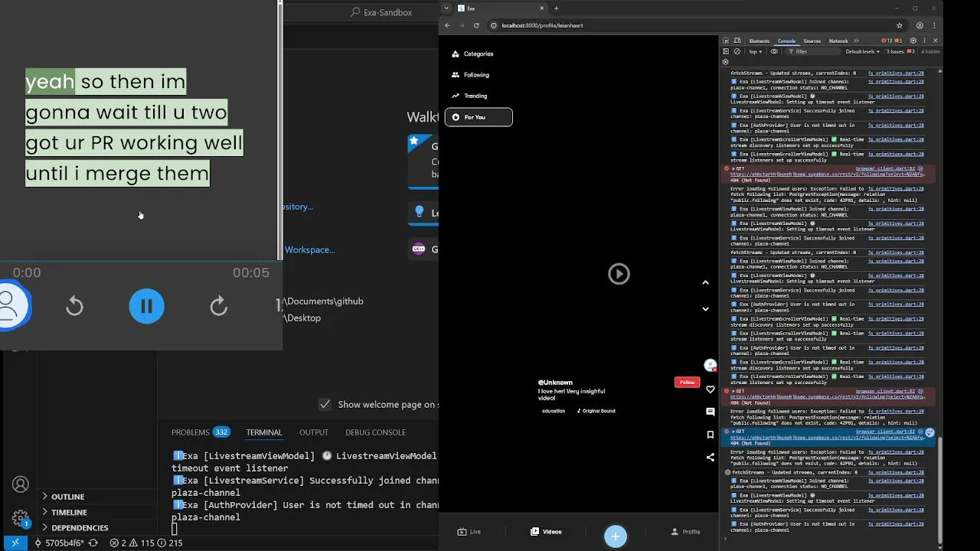This screenshot has width=980, height=551.
Task: Toggle the device toolbar in DevTools
Action: [737, 41]
